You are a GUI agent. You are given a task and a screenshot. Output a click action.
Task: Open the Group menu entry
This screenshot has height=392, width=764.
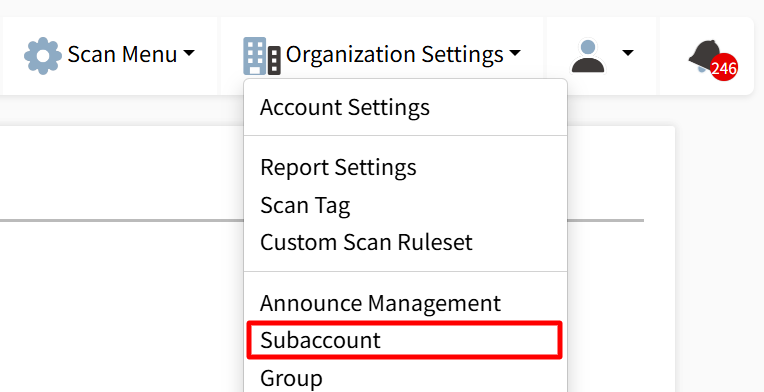[x=405, y=378]
